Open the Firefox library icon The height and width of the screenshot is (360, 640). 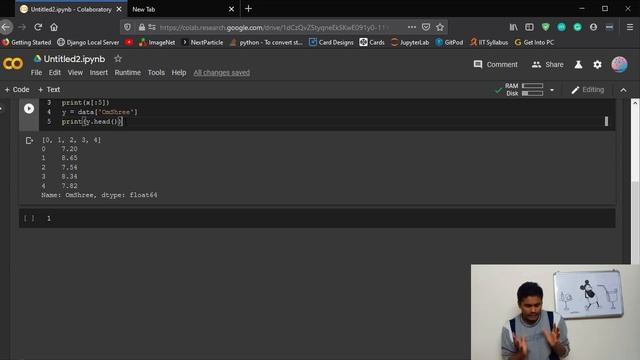tap(513, 27)
